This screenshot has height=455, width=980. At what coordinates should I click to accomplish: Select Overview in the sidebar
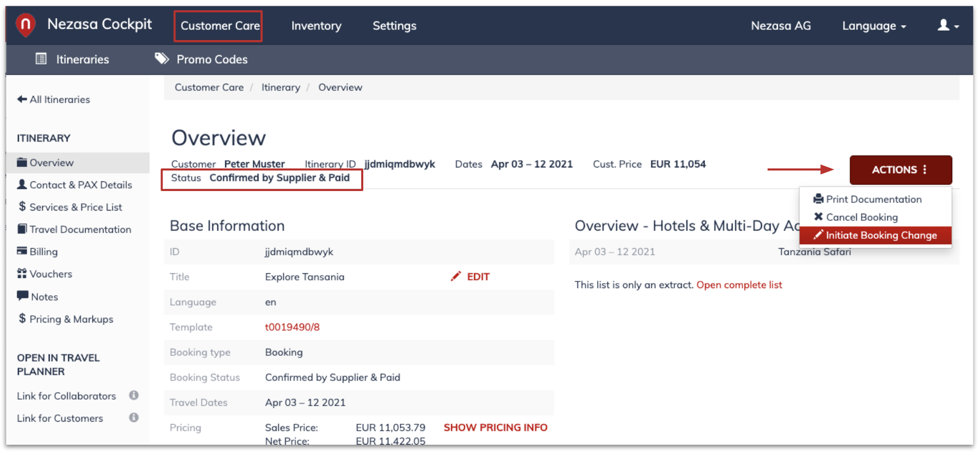(x=51, y=163)
